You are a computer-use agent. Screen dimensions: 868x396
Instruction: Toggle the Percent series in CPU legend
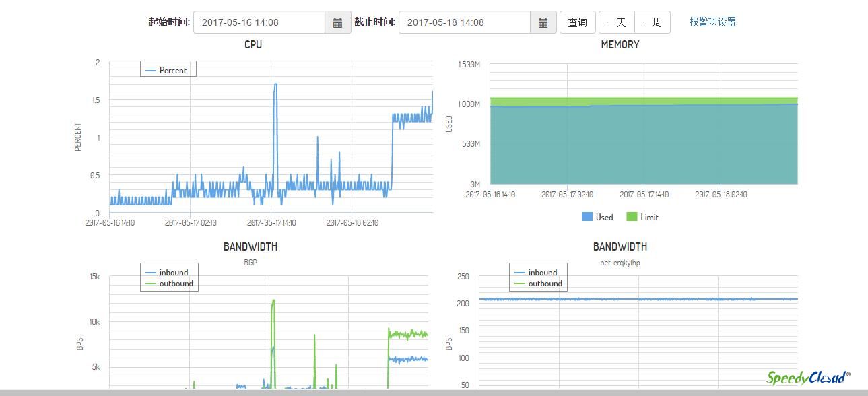(x=166, y=70)
